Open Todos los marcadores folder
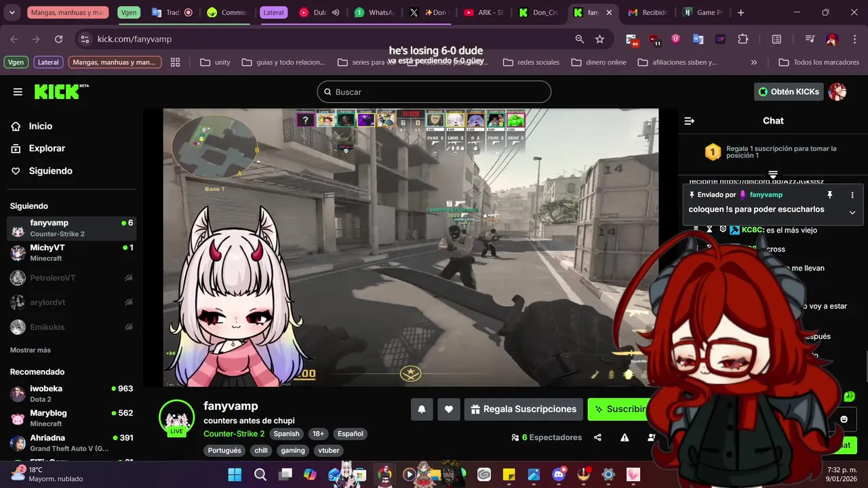The width and height of the screenshot is (868, 488). (x=819, y=62)
